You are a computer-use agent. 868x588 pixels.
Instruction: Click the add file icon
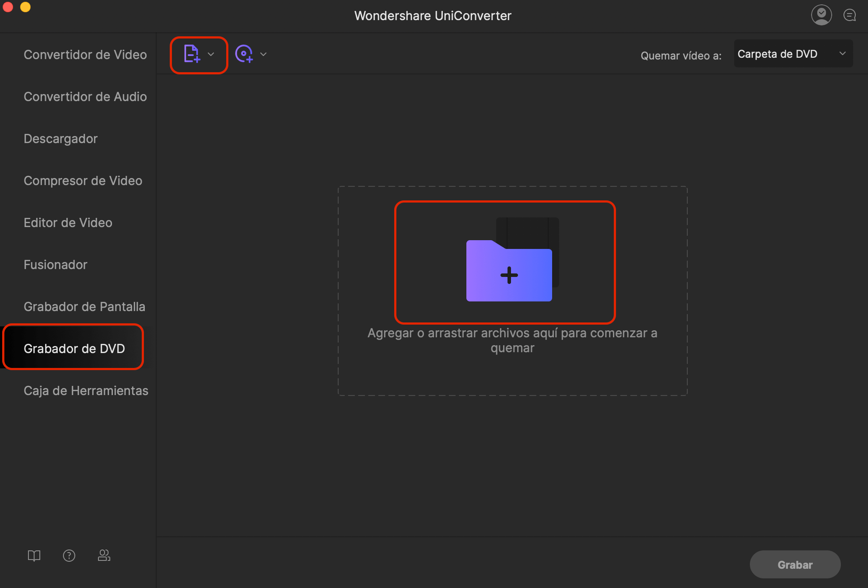point(192,54)
